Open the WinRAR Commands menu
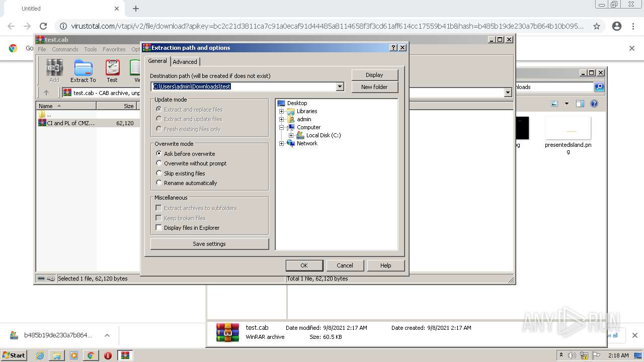644x362 pixels. tap(65, 49)
